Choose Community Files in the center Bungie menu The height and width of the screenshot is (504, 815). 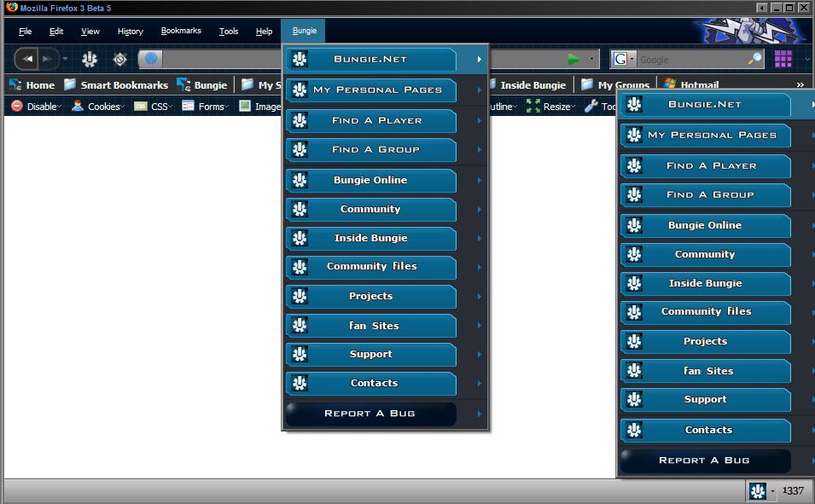[x=371, y=267]
